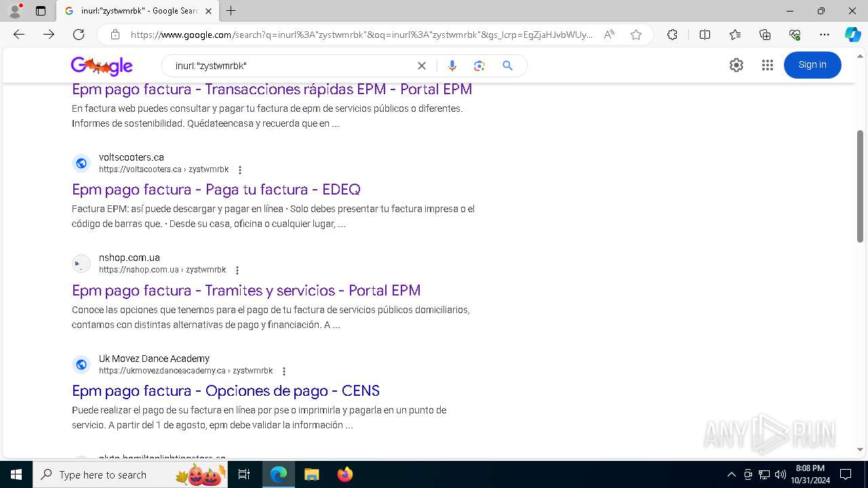Screen dimensions: 868x488
Task: Open the Edge profile icon
Action: point(14,11)
